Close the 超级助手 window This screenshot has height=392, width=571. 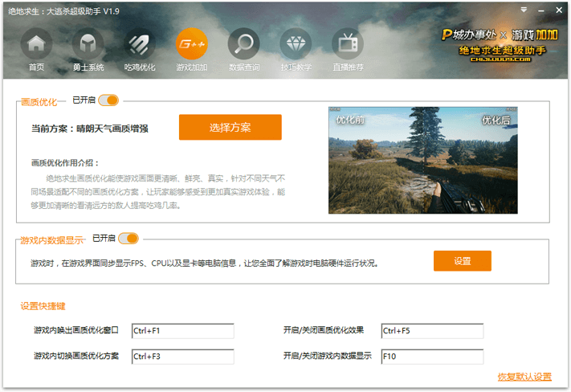click(559, 10)
